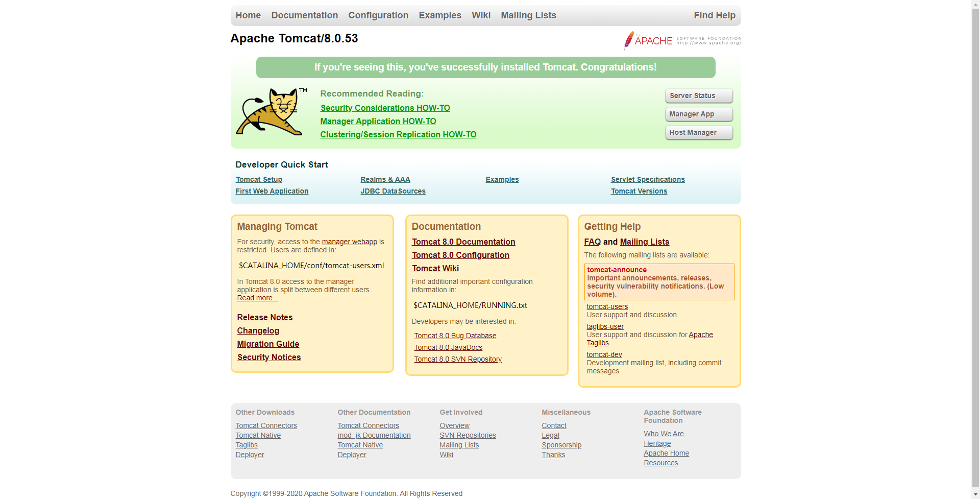Open Overview link under Get Involved

click(454, 425)
